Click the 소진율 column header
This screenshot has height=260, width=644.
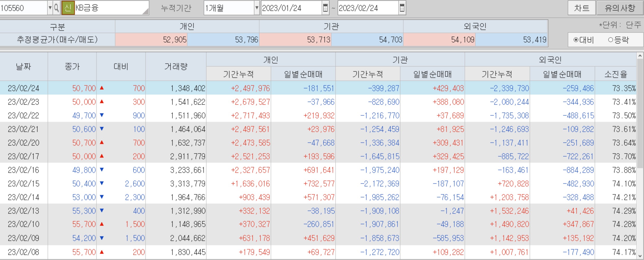tap(616, 74)
